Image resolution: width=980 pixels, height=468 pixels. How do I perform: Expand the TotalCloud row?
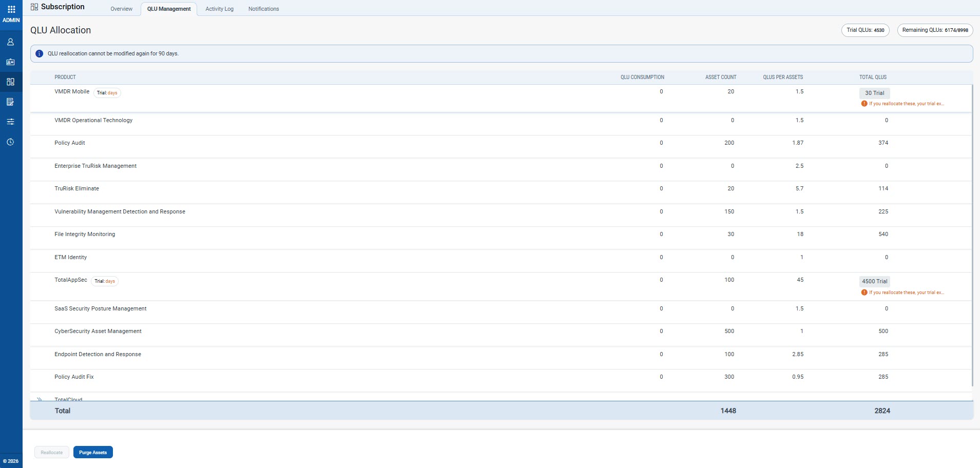[x=39, y=399]
